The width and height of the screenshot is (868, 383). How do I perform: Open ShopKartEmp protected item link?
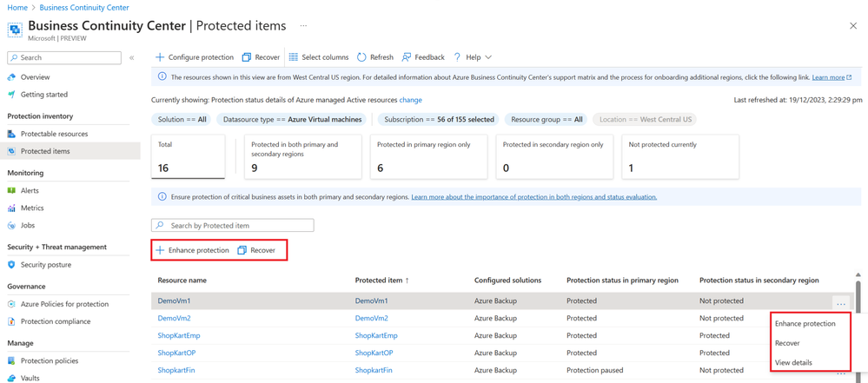point(376,335)
